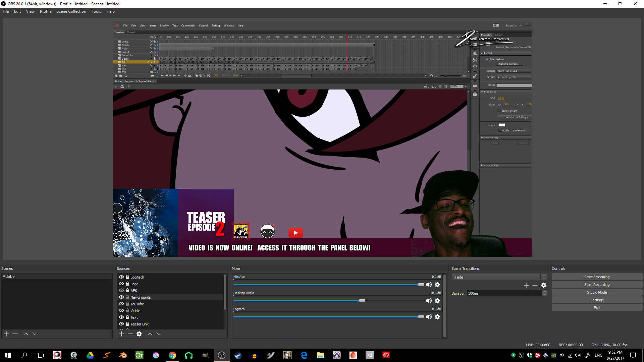The image size is (644, 362).
Task: Click the Mixer panel scrollbar
Action: point(445,306)
